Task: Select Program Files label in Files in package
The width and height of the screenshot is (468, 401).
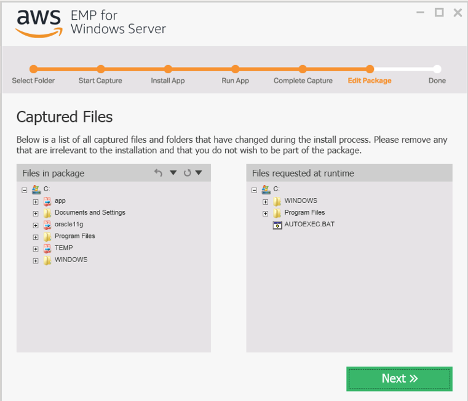Action: point(75,236)
